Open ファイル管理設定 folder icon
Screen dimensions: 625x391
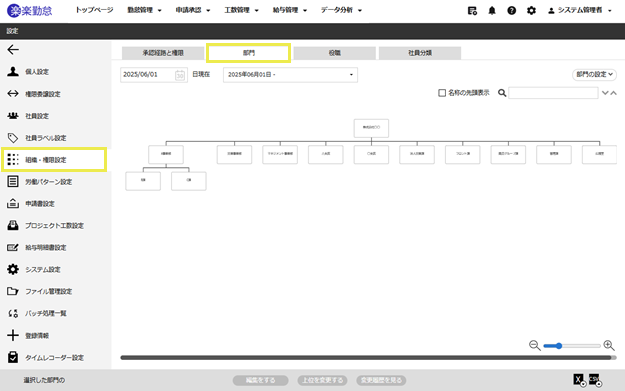click(x=13, y=291)
